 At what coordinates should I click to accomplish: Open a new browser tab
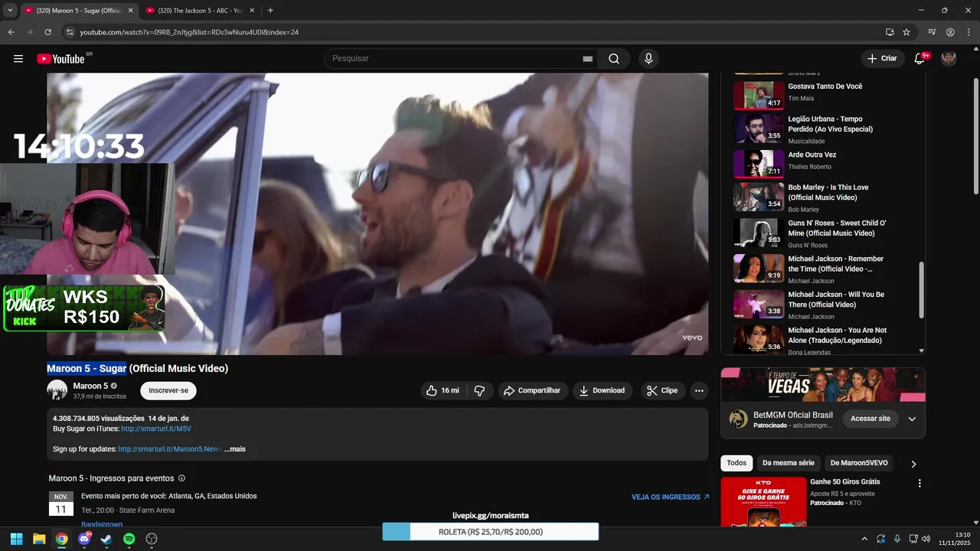click(x=270, y=10)
